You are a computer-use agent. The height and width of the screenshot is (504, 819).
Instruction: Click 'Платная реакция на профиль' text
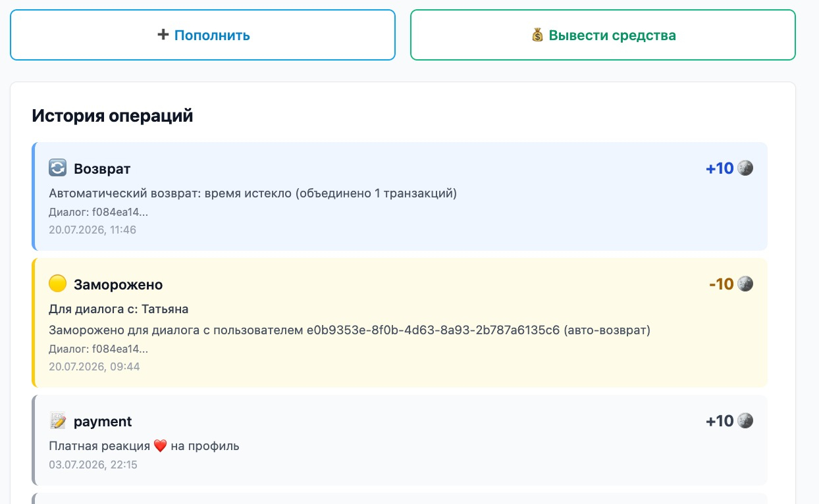click(144, 446)
